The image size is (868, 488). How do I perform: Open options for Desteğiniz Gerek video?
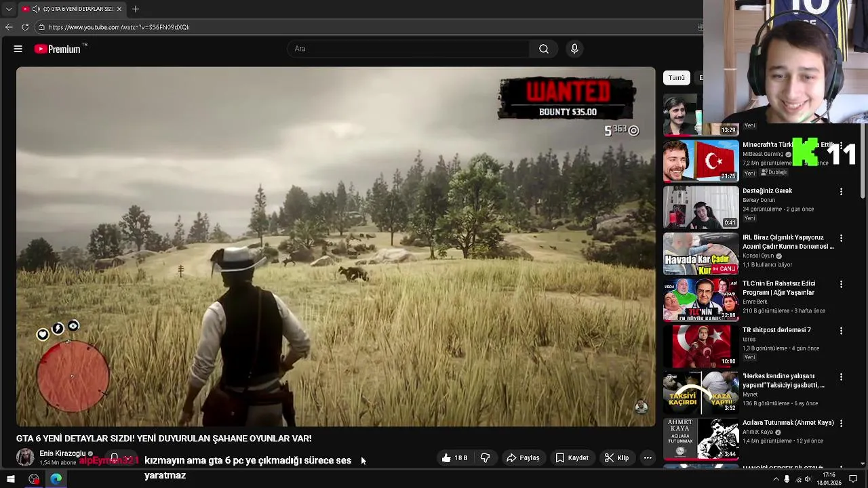842,192
